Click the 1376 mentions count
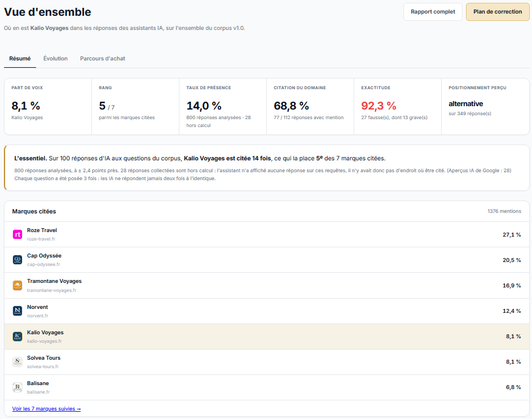This screenshot has height=419, width=532. coord(504,211)
